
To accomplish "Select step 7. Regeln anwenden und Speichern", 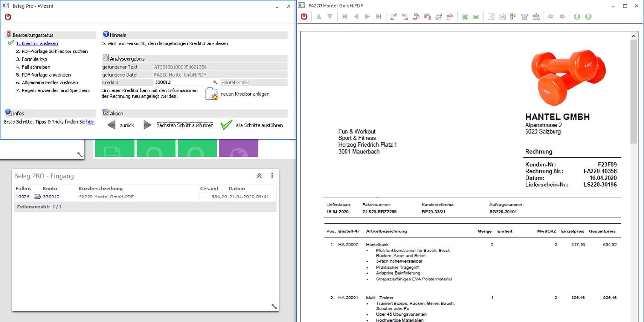I will pos(53,90).
